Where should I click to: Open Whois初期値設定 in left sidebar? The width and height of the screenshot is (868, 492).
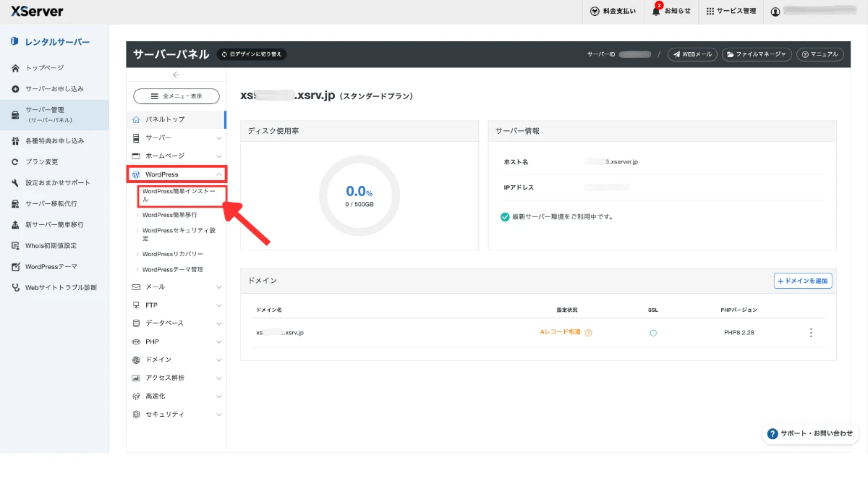pyautogui.click(x=54, y=246)
